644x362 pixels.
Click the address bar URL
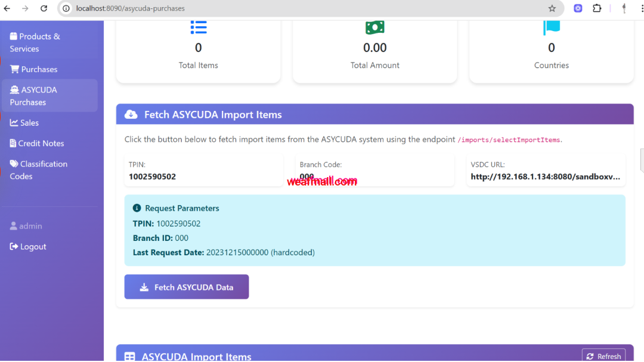130,8
